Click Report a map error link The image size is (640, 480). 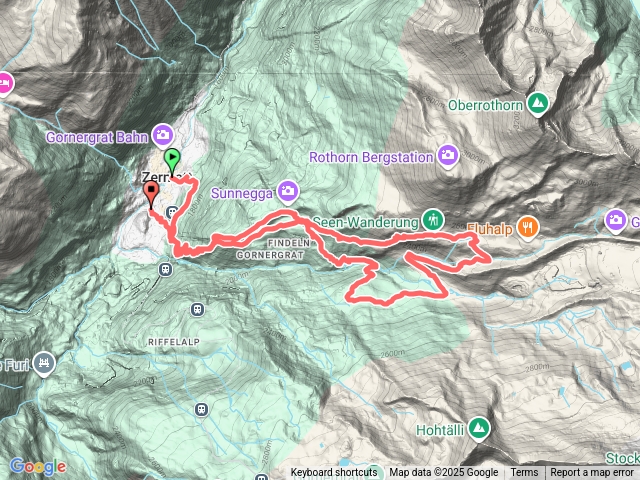click(591, 473)
